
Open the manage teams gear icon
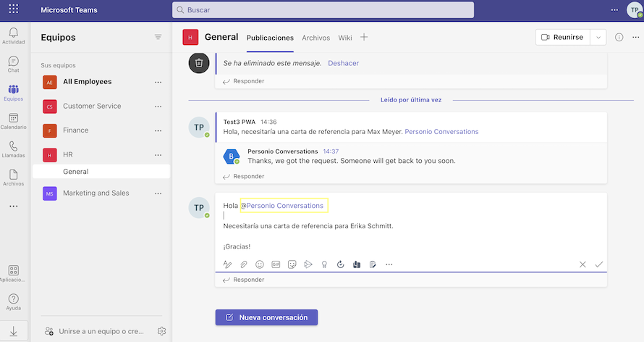162,331
